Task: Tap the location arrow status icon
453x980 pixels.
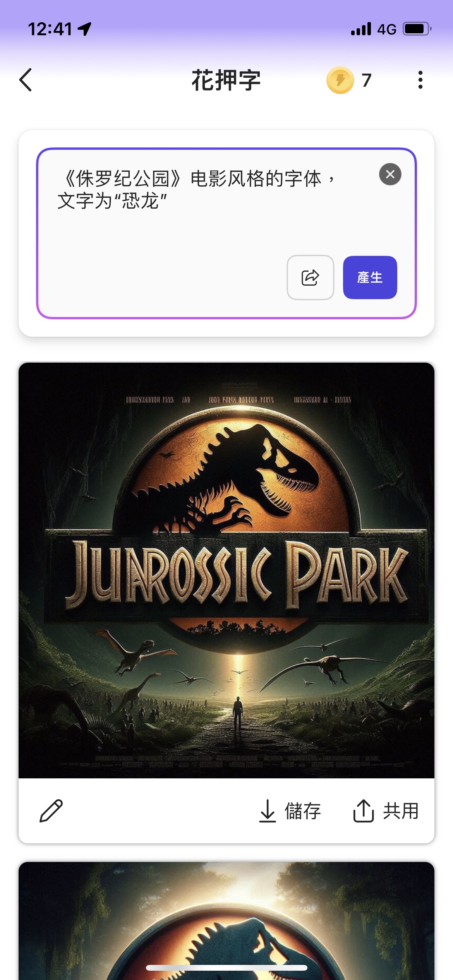Action: 84,29
